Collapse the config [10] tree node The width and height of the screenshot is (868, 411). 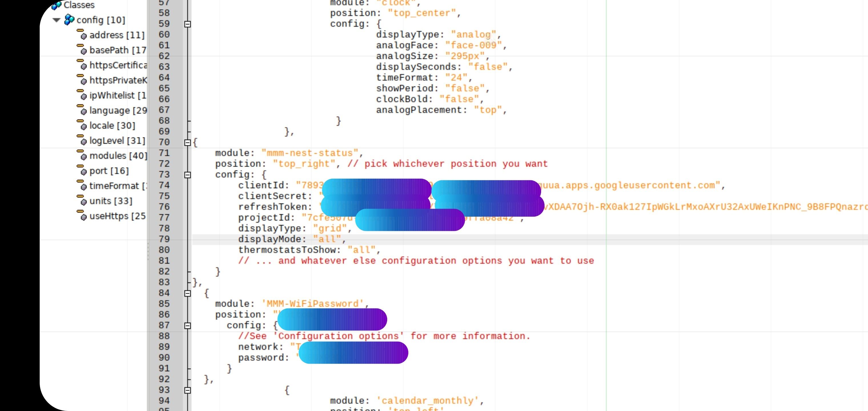[x=56, y=20]
